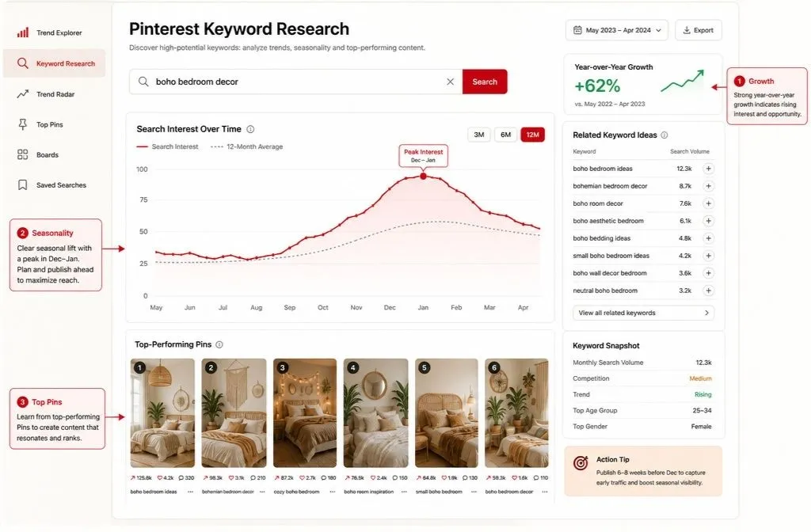Click the +62% growth value
Image resolution: width=811 pixels, height=532 pixels.
(x=597, y=85)
